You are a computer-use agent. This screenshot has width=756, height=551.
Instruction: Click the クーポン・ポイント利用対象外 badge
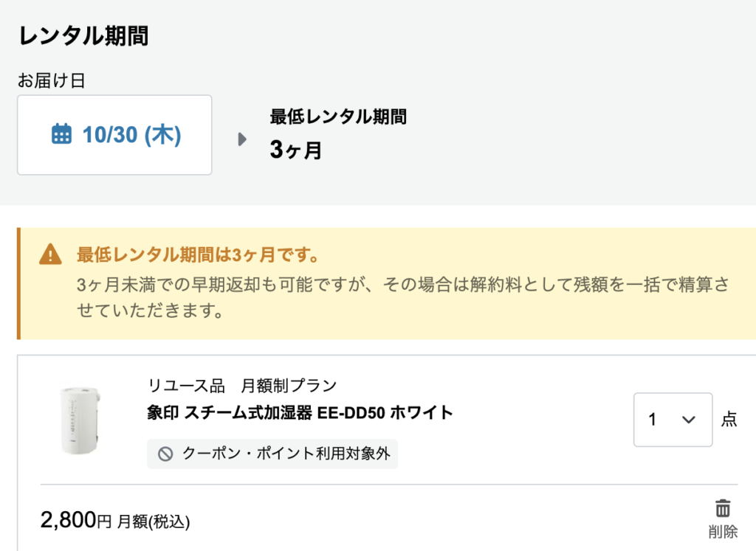[272, 454]
